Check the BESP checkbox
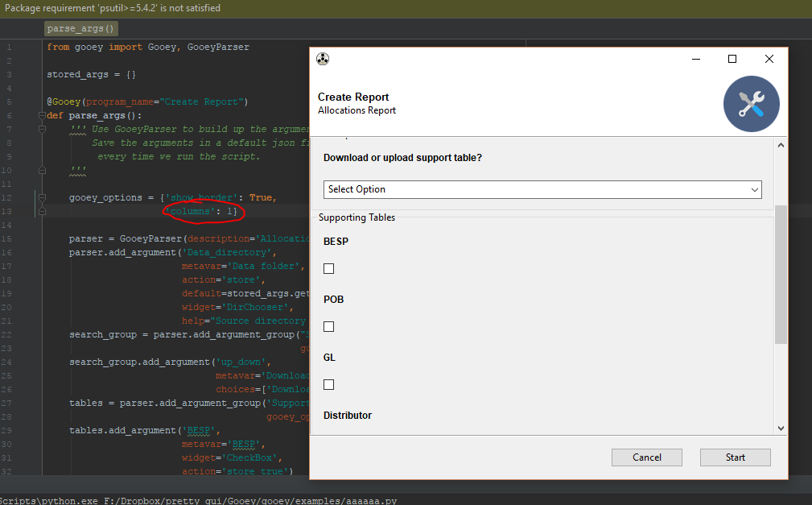The height and width of the screenshot is (505, 812). pos(328,268)
